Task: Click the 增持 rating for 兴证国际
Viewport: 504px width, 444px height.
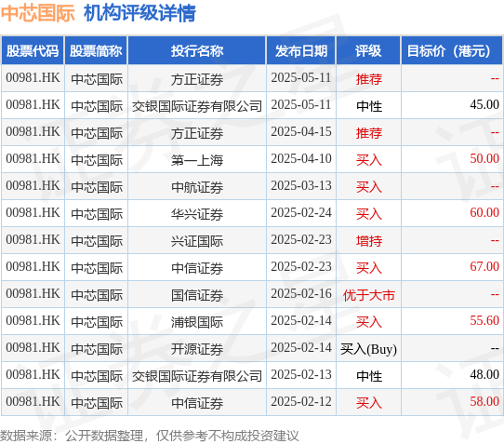Action: pos(368,241)
